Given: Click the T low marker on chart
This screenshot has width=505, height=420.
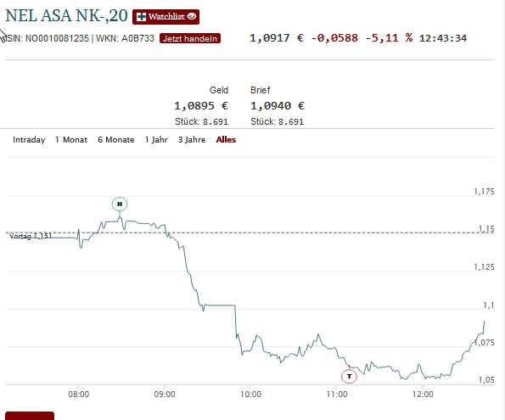Looking at the screenshot, I should [349, 376].
